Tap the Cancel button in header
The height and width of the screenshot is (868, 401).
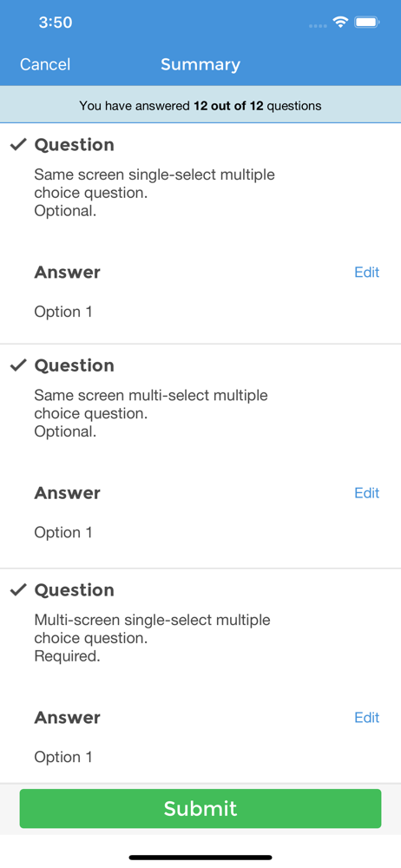pyautogui.click(x=45, y=65)
